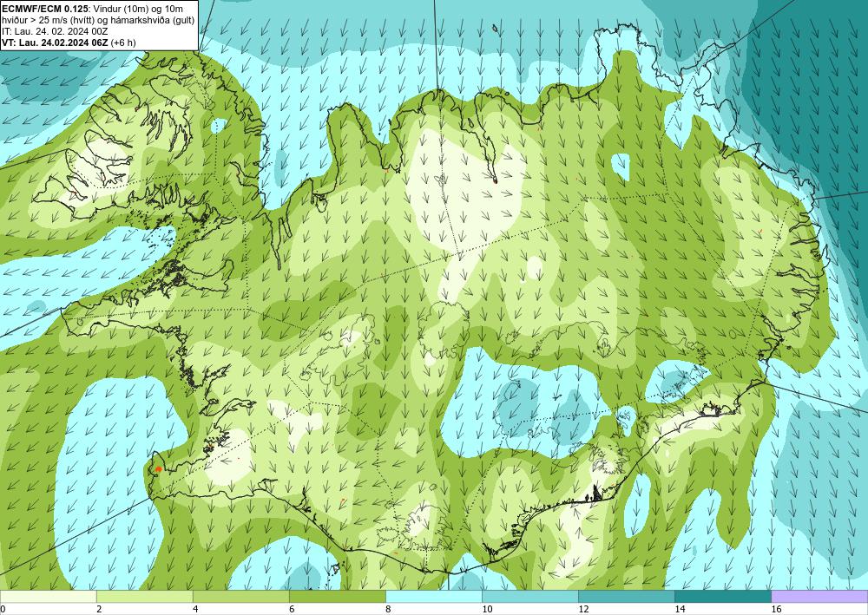Click the legend label '2'
868x615 pixels.
pos(99,610)
